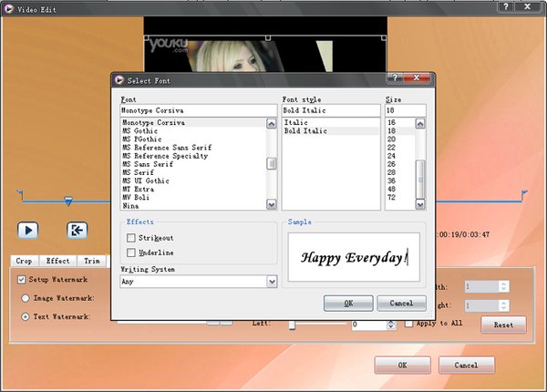Click the font list scroll down arrow

point(272,205)
